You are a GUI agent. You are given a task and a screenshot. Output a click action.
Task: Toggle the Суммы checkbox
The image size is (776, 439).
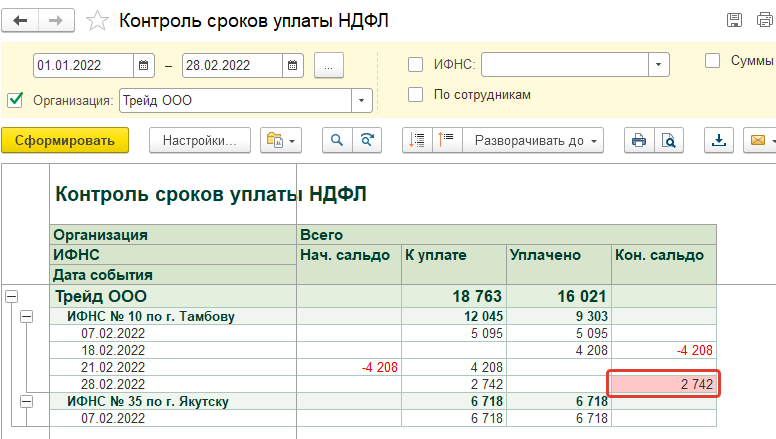point(712,61)
